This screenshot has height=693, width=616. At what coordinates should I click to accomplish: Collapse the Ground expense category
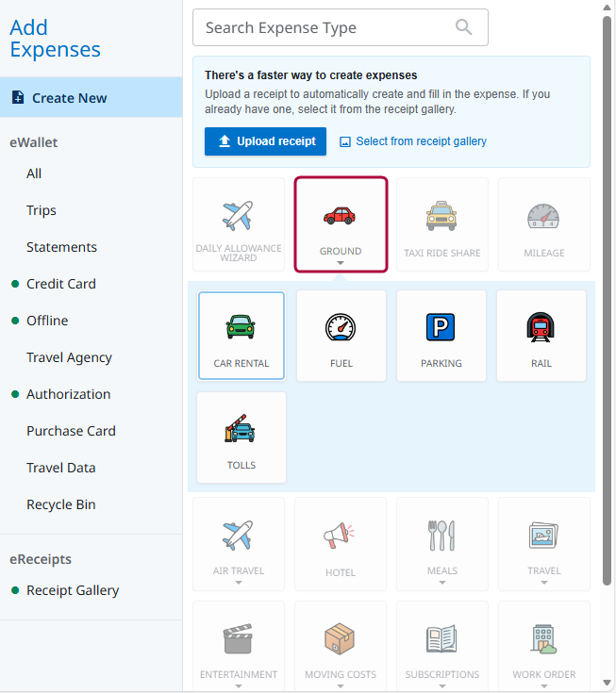pos(341,224)
